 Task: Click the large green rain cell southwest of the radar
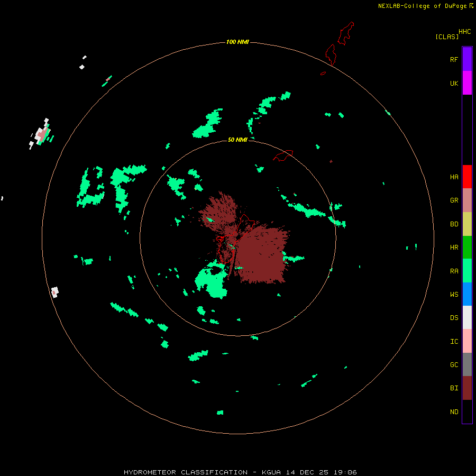tap(212, 279)
